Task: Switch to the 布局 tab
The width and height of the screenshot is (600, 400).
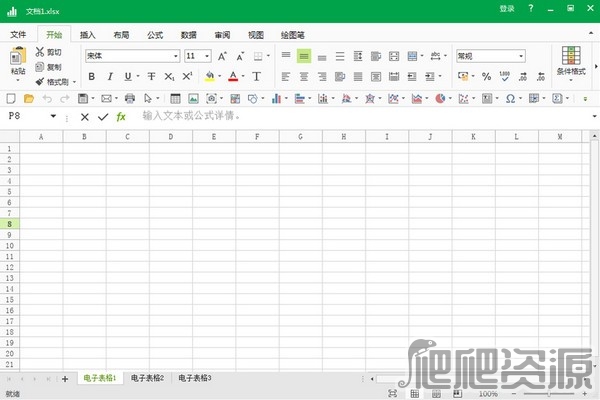Action: [121, 35]
